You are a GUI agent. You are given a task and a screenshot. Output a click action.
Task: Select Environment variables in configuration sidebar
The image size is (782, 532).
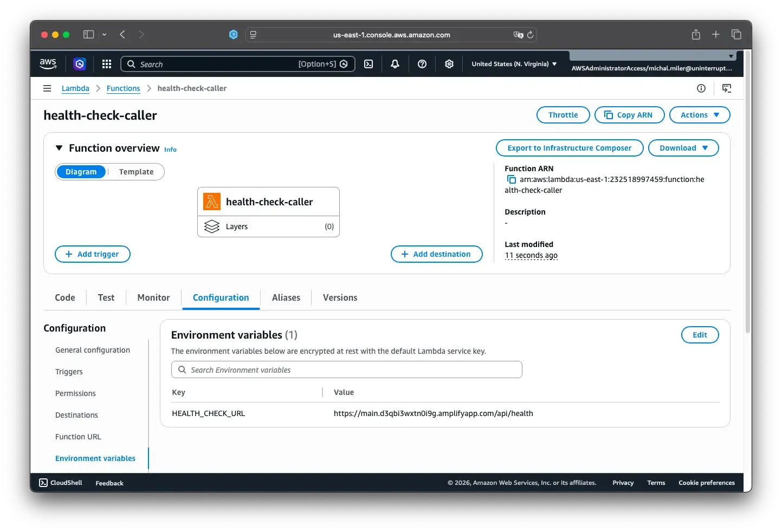point(95,458)
